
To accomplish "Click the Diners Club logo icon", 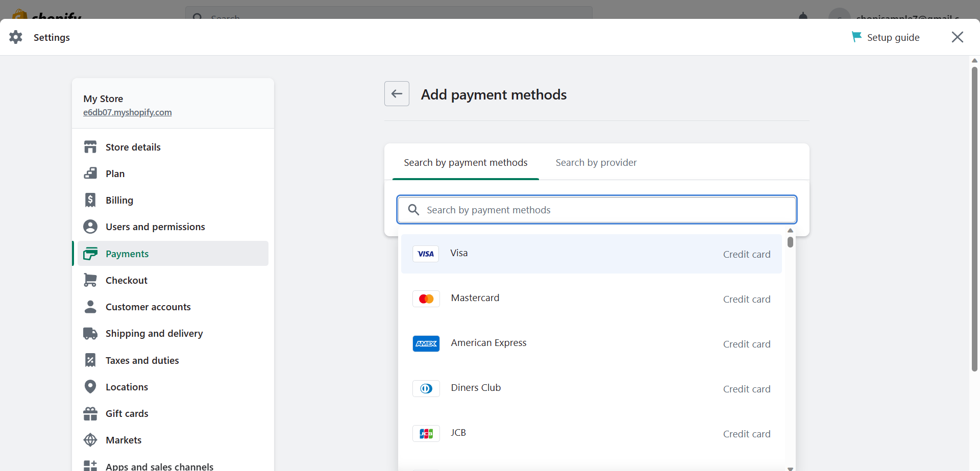I will click(x=426, y=388).
